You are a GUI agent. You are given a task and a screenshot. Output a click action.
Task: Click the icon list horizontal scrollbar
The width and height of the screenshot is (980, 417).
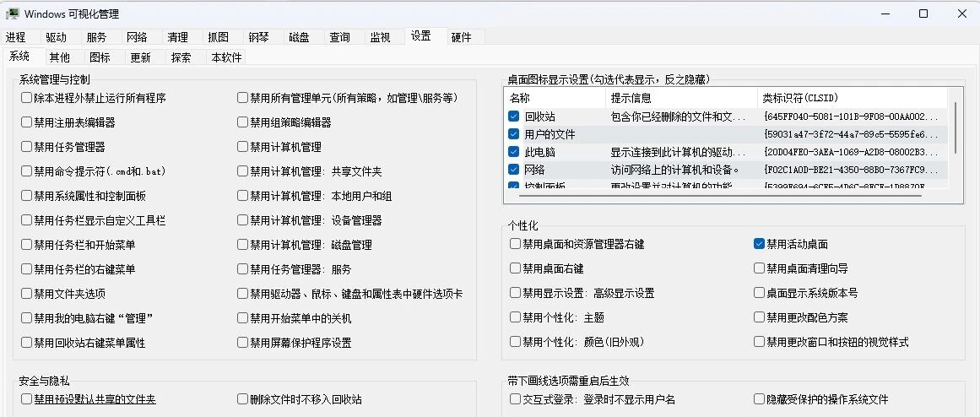click(x=720, y=196)
